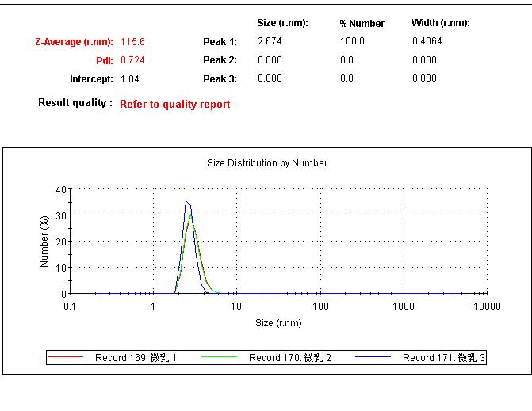The image size is (532, 411).
Task: Click the x-axis tick label 1000
Action: coord(404,306)
